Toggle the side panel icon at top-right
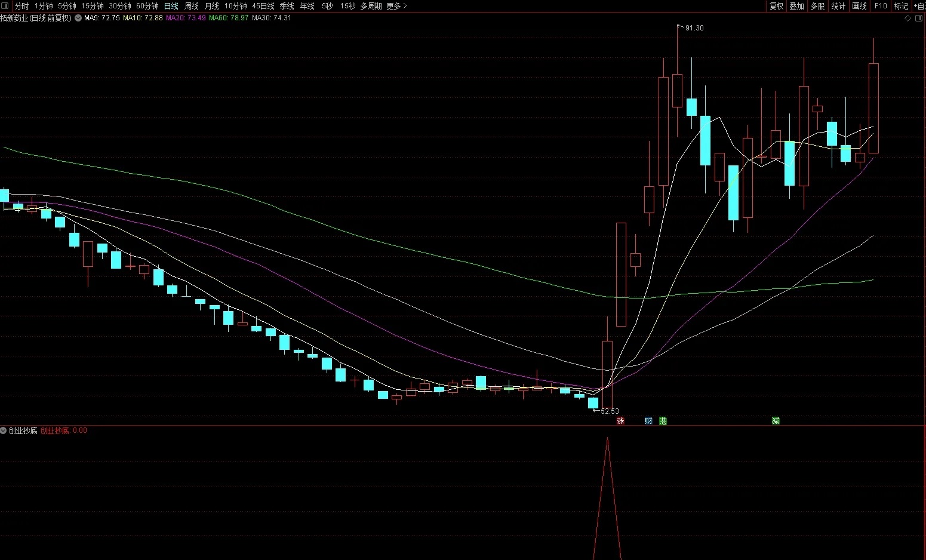926x560 pixels. [x=920, y=18]
